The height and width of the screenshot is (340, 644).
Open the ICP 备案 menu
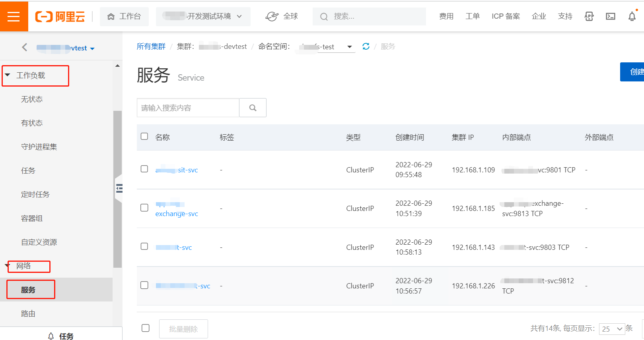(506, 16)
